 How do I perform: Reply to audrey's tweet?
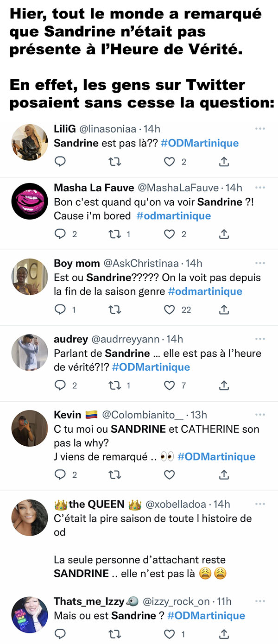pyautogui.click(x=60, y=385)
